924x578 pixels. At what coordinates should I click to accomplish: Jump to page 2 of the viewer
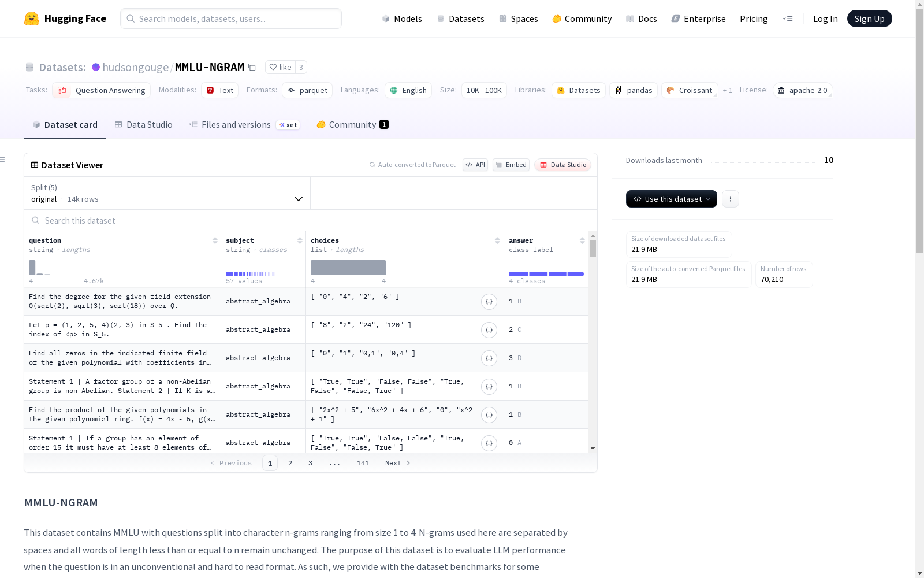pyautogui.click(x=290, y=463)
